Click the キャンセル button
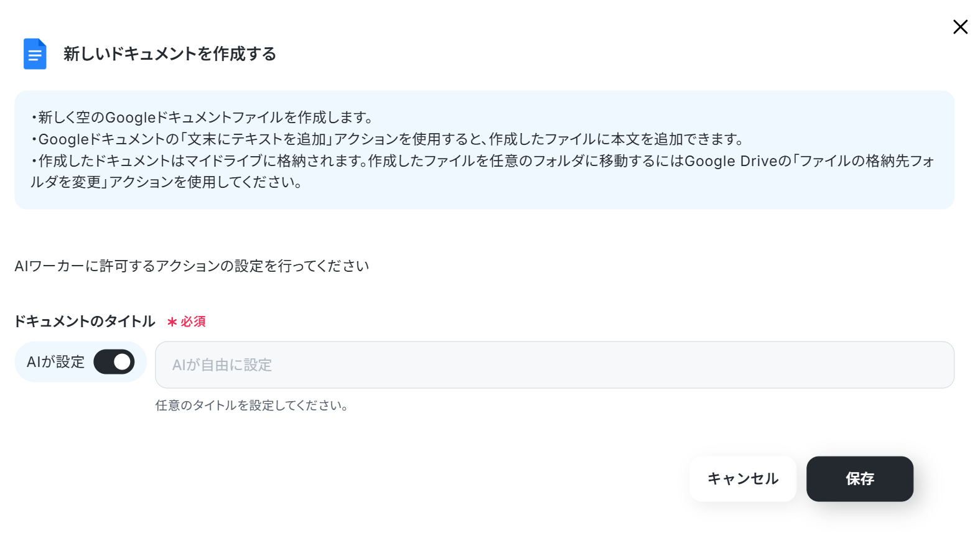The width and height of the screenshot is (980, 538). (x=743, y=479)
